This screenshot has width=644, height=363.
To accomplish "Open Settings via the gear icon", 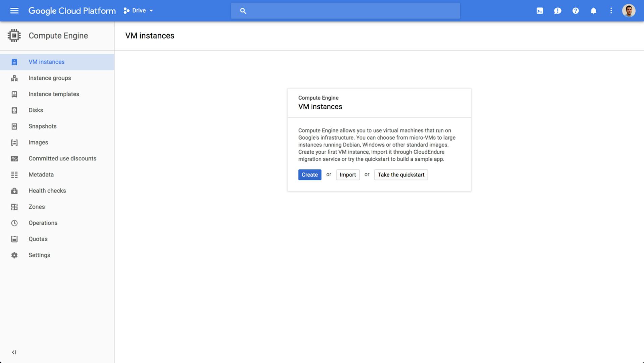I will pos(14,255).
